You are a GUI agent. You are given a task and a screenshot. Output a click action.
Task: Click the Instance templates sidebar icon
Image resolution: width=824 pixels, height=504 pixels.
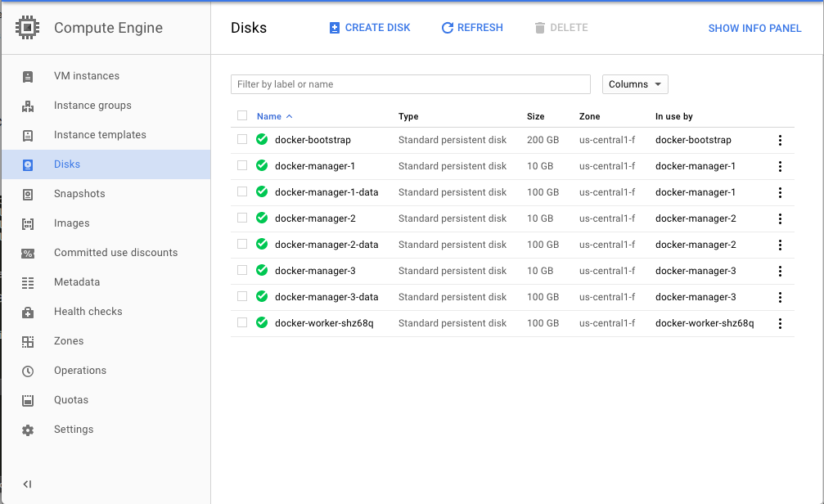tap(28, 136)
